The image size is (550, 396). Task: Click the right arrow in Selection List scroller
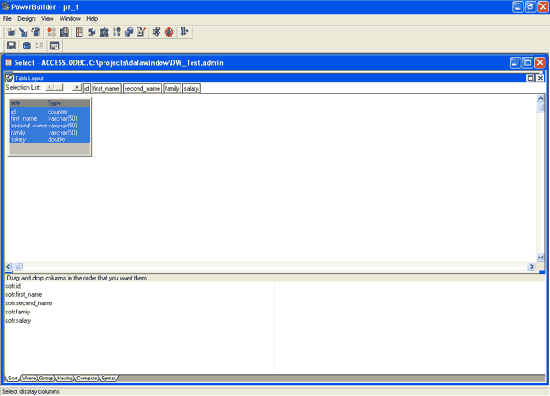pos(76,87)
